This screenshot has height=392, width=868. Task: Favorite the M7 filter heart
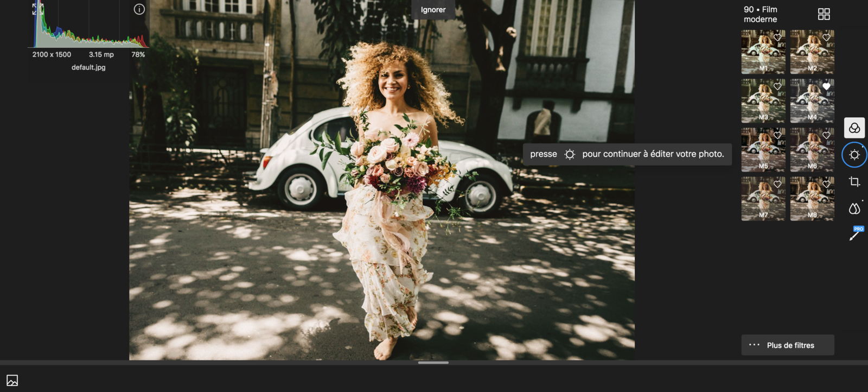777,184
